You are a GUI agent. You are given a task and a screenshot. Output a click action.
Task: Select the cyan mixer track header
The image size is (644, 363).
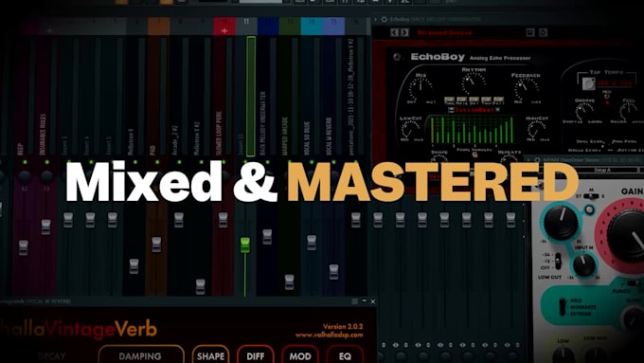312,26
